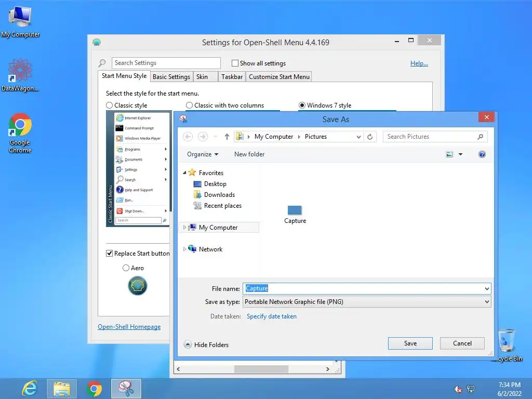The width and height of the screenshot is (532, 399).
Task: Go up one folder level in Save As
Action: [227, 137]
